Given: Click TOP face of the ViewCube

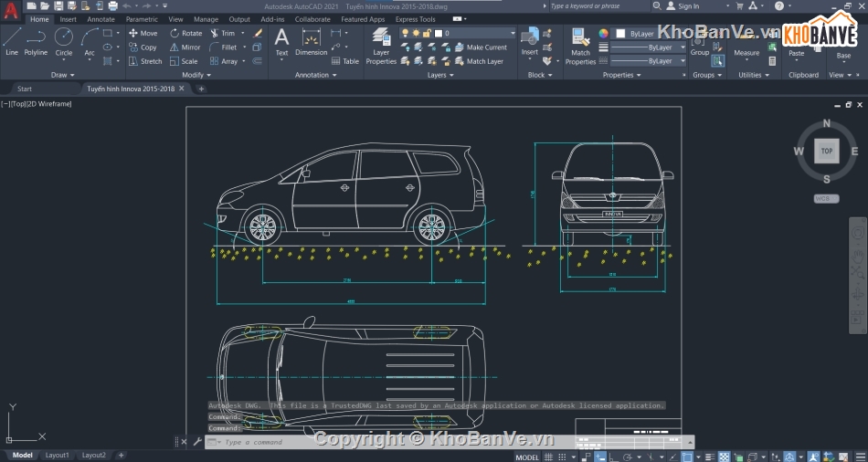Looking at the screenshot, I should (827, 151).
